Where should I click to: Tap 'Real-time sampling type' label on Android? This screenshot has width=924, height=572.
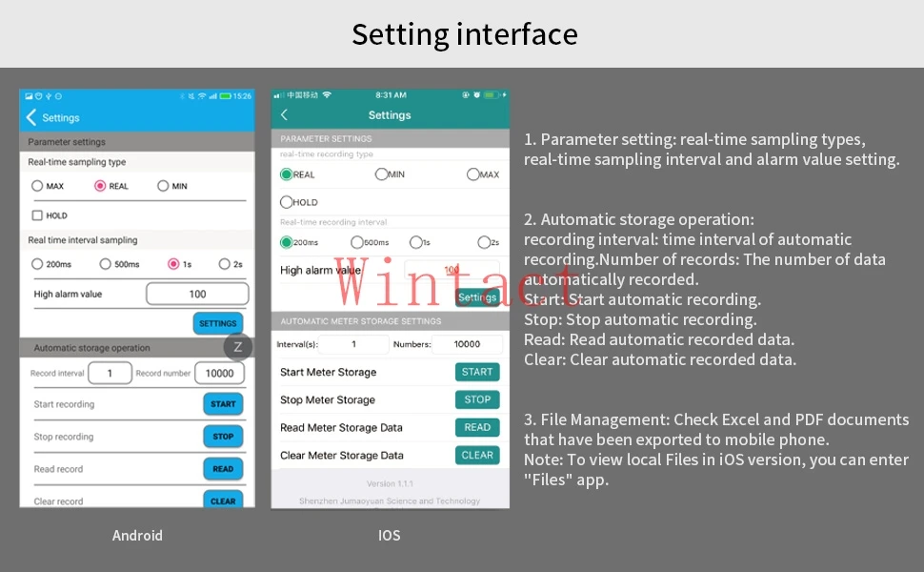click(76, 161)
